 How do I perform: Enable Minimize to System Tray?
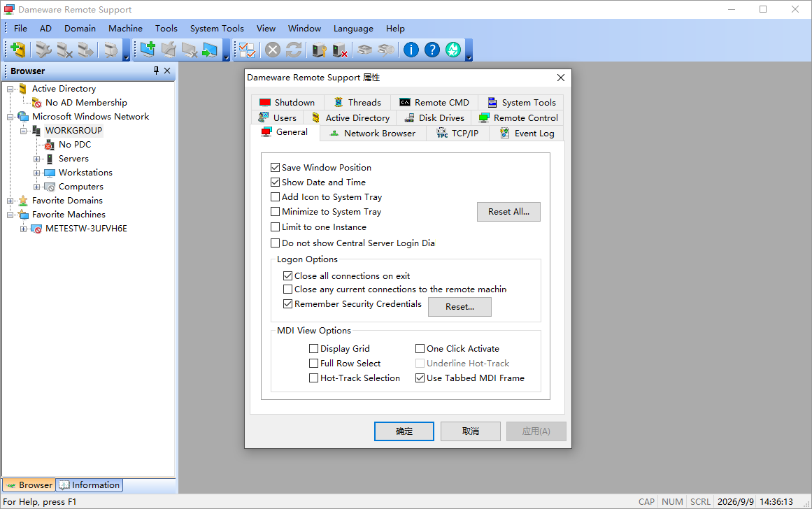coord(276,212)
